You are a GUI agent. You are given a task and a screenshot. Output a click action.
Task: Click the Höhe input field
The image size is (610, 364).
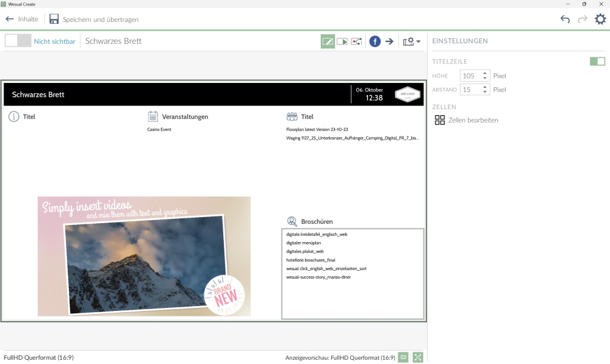pyautogui.click(x=470, y=76)
